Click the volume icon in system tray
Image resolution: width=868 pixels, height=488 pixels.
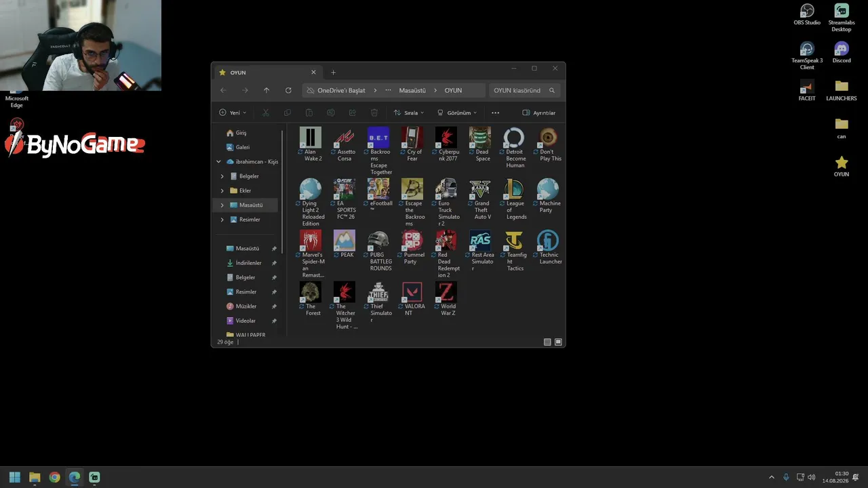coord(812,477)
